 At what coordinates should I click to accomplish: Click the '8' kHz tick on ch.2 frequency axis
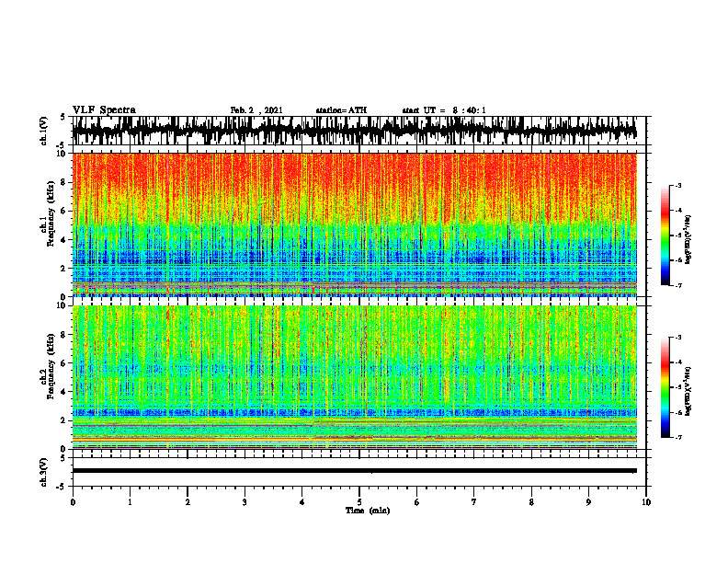[64, 335]
